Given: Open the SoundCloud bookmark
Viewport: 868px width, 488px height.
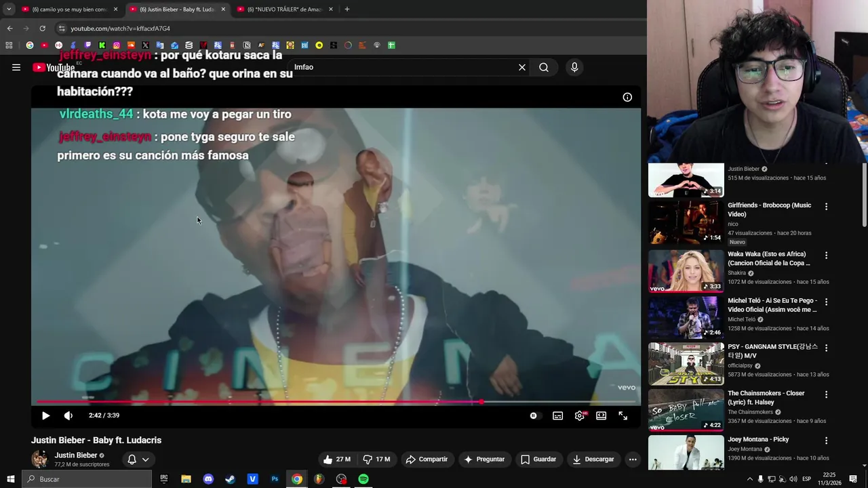Looking at the screenshot, I should click(131, 45).
